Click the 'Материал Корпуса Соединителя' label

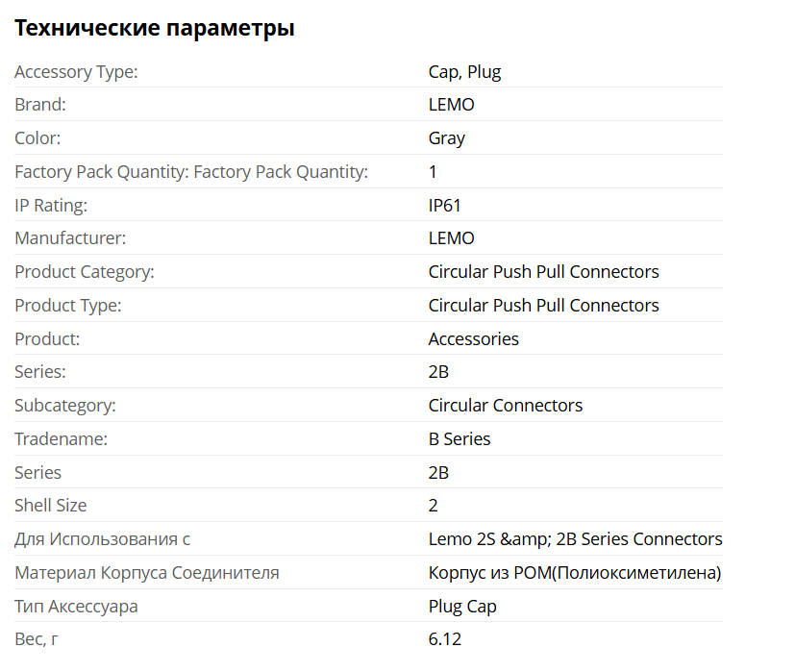click(147, 573)
